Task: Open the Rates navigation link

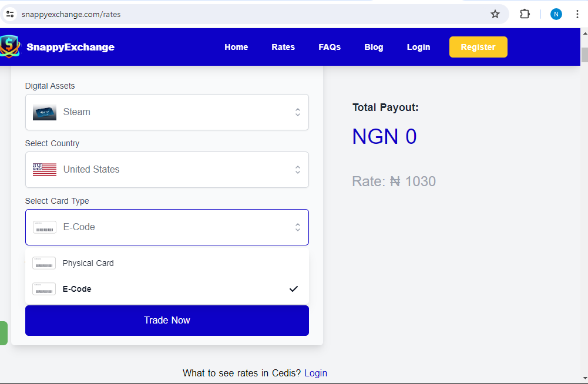Action: 283,47
